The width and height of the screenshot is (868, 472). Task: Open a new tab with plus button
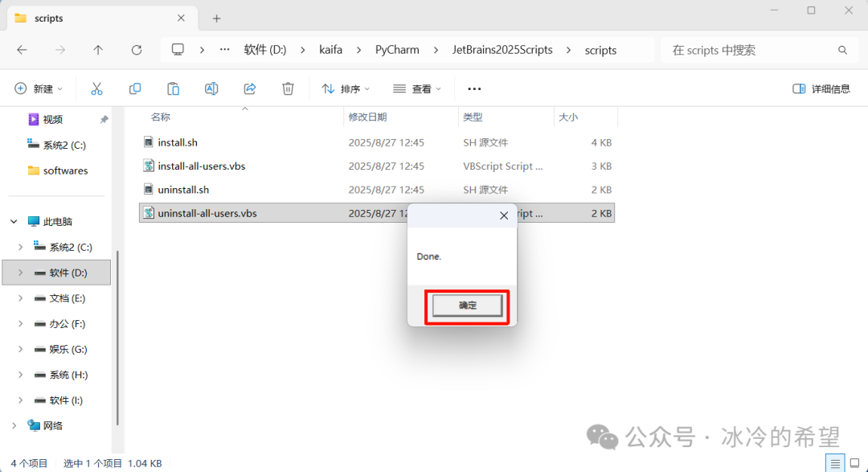pos(216,18)
